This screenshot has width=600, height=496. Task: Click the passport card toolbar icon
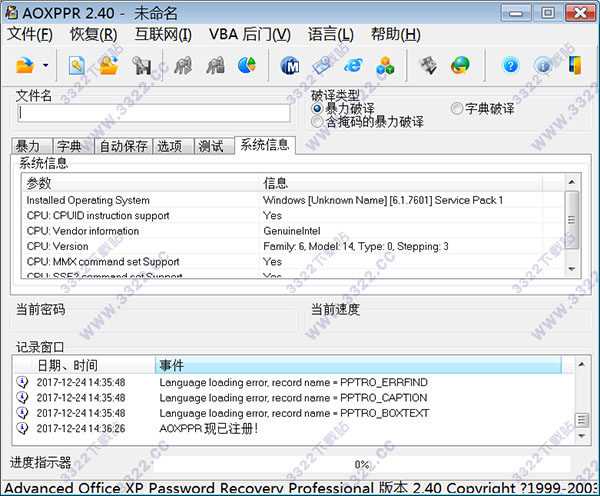point(321,65)
